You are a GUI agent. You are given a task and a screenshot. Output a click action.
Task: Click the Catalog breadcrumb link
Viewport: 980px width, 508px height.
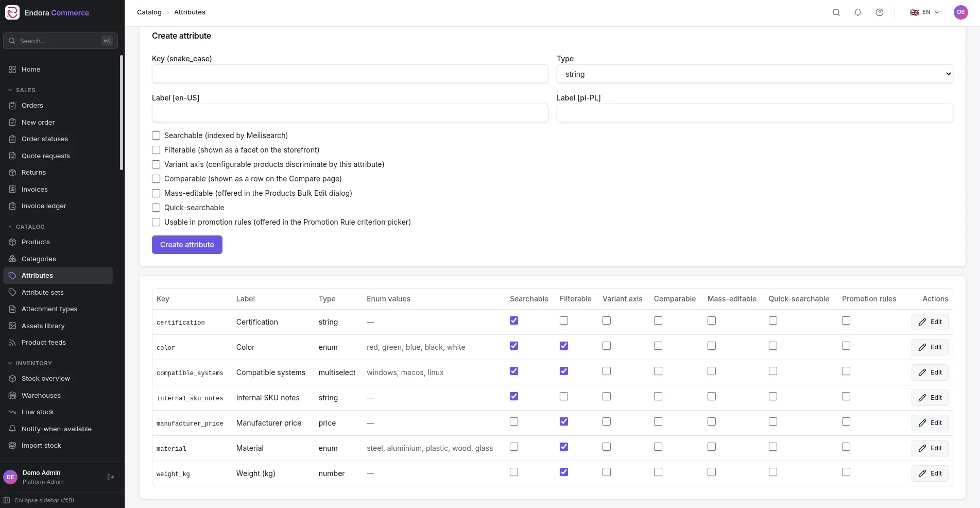pyautogui.click(x=149, y=12)
